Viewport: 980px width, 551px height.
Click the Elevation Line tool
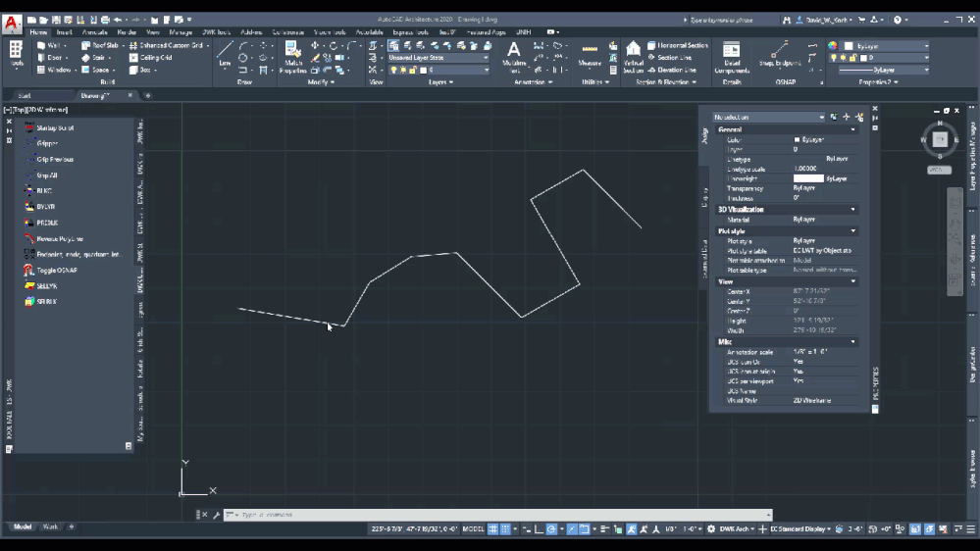pos(672,70)
